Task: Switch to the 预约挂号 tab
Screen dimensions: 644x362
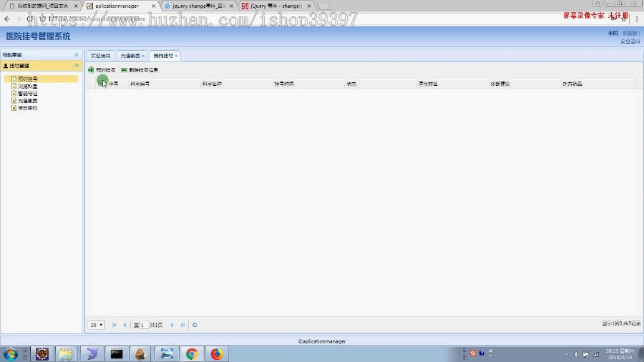Action: (163, 56)
